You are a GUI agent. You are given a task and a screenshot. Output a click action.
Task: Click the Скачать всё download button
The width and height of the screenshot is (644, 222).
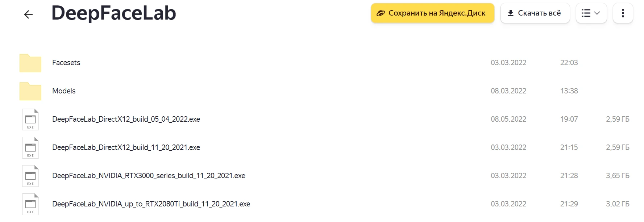point(535,13)
